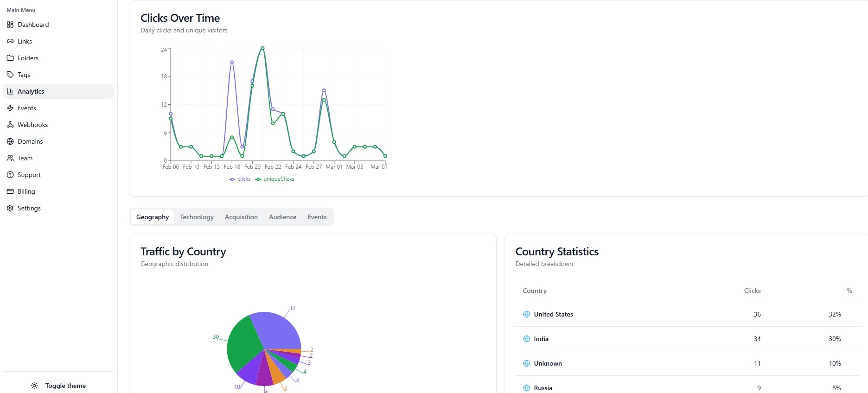Select the Geography tab

click(x=153, y=217)
